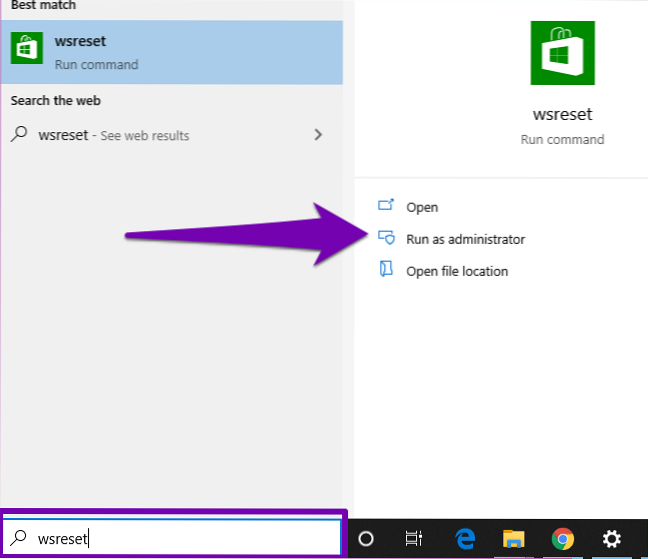The width and height of the screenshot is (648, 559).
Task: Choose 'Run as administrator' text option
Action: 465,239
